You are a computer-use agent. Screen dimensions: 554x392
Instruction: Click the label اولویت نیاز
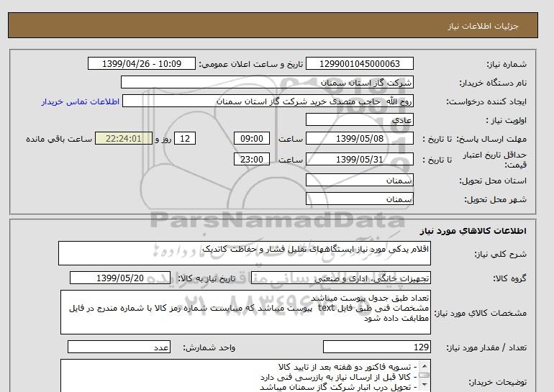coord(507,120)
